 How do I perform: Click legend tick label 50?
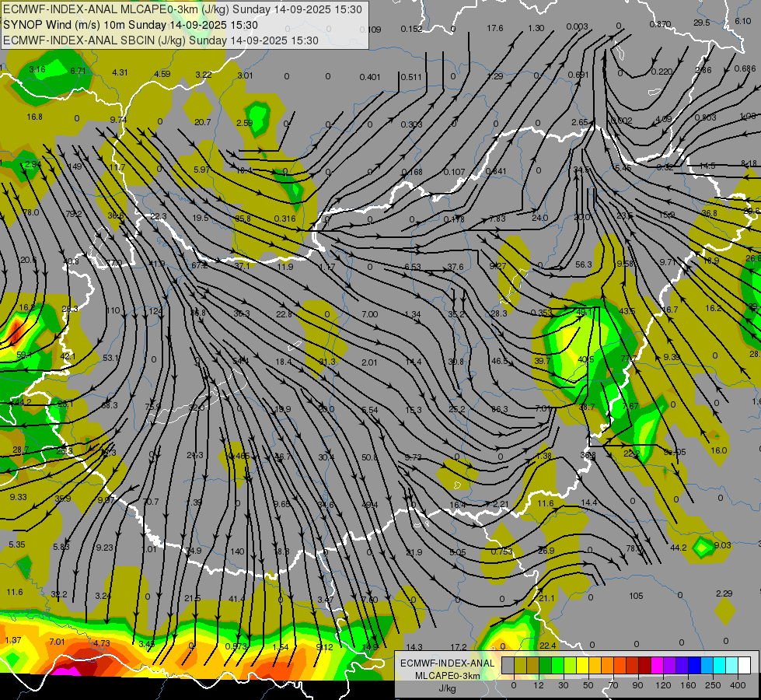click(588, 685)
